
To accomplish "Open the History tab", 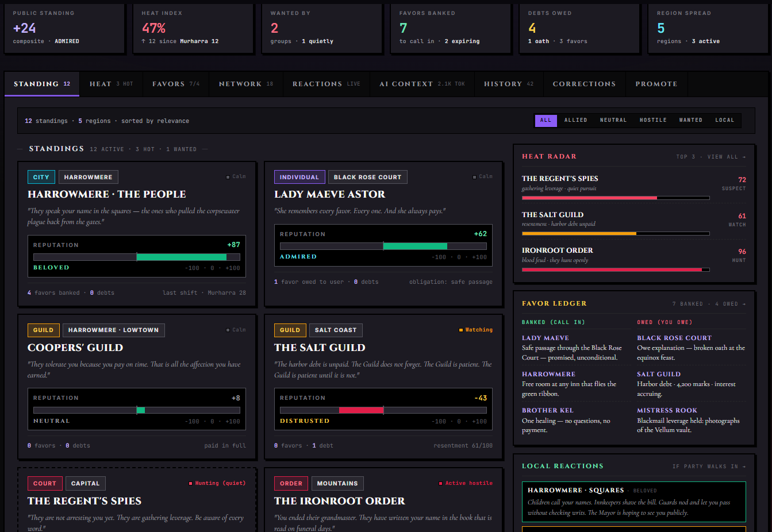I will (509, 84).
